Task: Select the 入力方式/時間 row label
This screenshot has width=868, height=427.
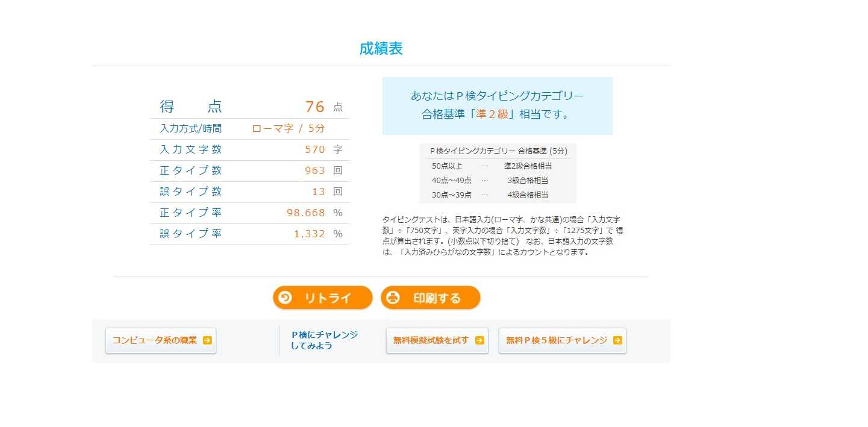Action: pyautogui.click(x=190, y=128)
